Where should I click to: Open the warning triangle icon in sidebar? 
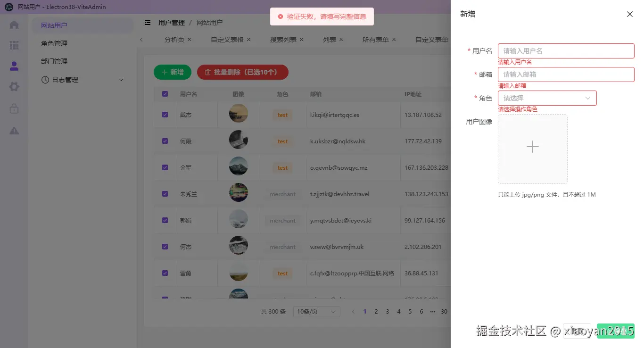tap(14, 131)
